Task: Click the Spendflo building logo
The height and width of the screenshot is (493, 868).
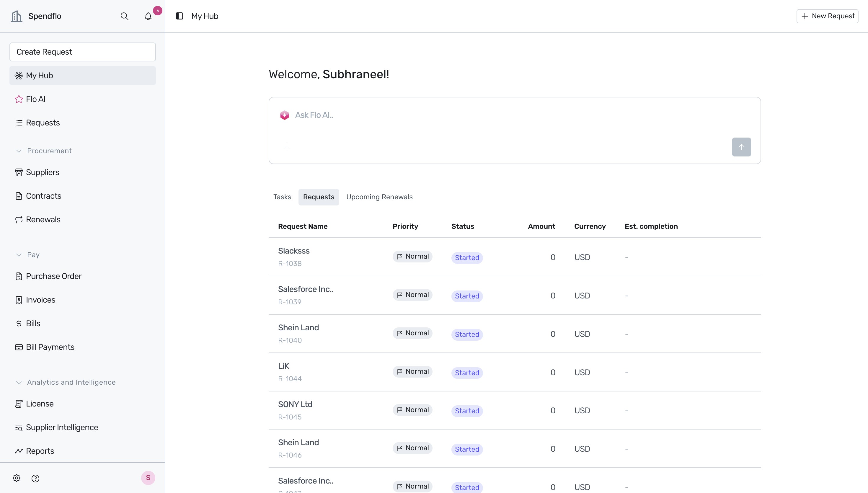Action: [16, 16]
